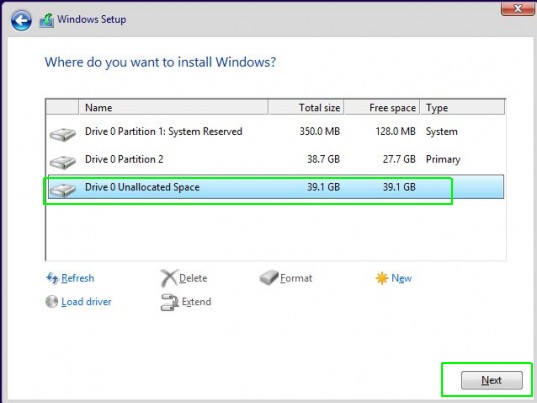
Task: Choose the Format option
Action: tap(296, 278)
